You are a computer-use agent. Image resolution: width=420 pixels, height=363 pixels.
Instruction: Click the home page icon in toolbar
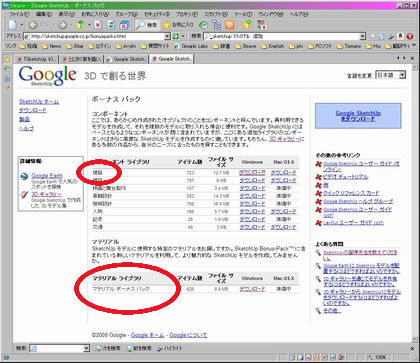pos(124,25)
